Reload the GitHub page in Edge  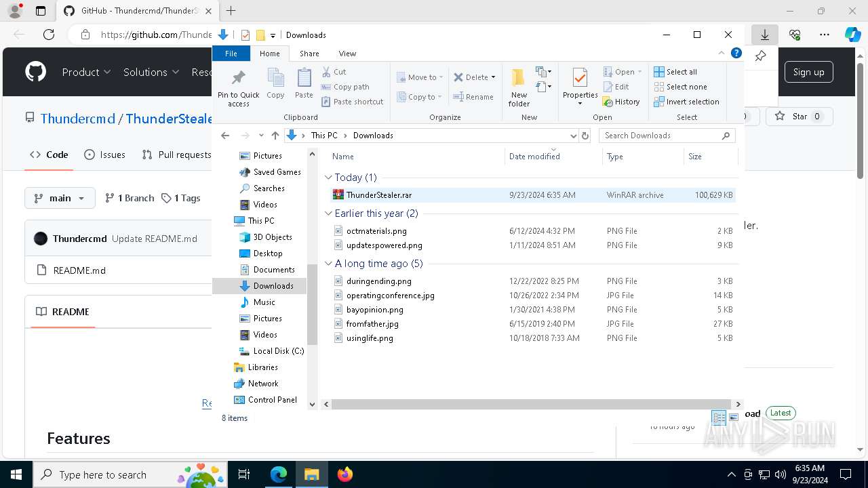pos(49,35)
